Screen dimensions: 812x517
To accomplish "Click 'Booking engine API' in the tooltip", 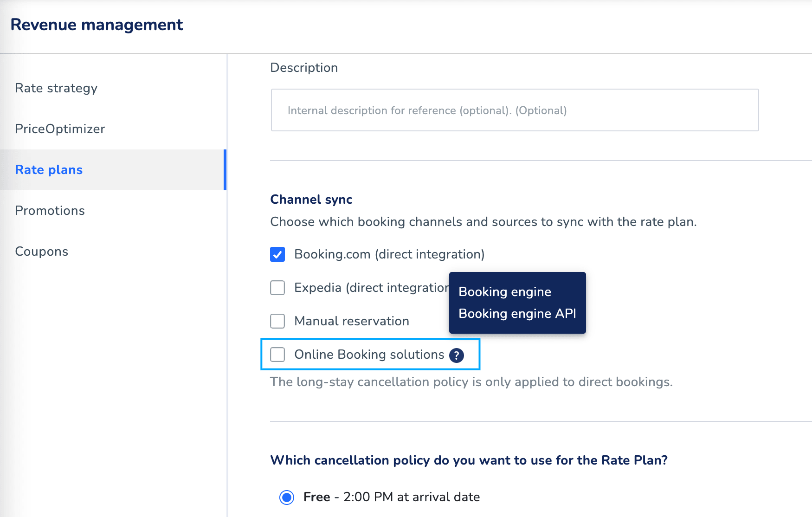I will point(517,314).
